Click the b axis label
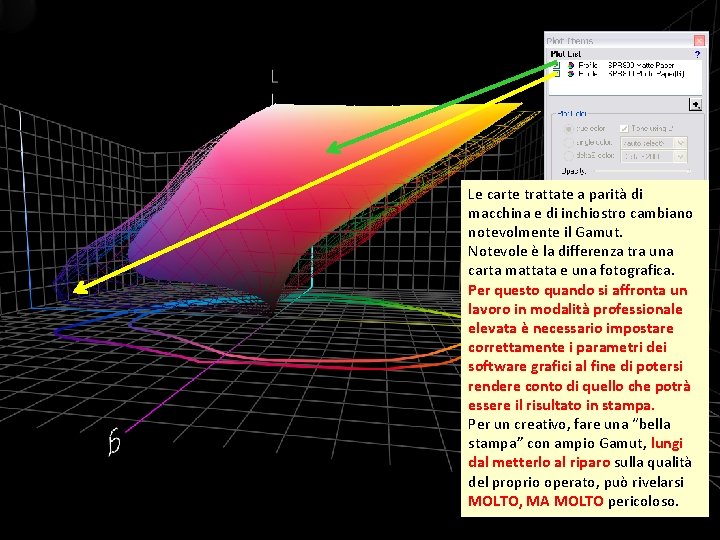This screenshot has width=720, height=540. click(x=114, y=441)
